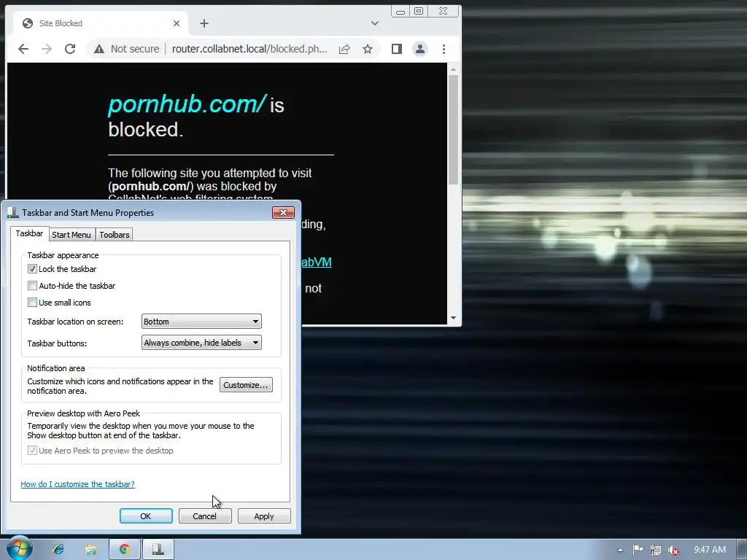Launch Internet Explorer from the taskbar
The height and width of the screenshot is (560, 747).
(58, 550)
